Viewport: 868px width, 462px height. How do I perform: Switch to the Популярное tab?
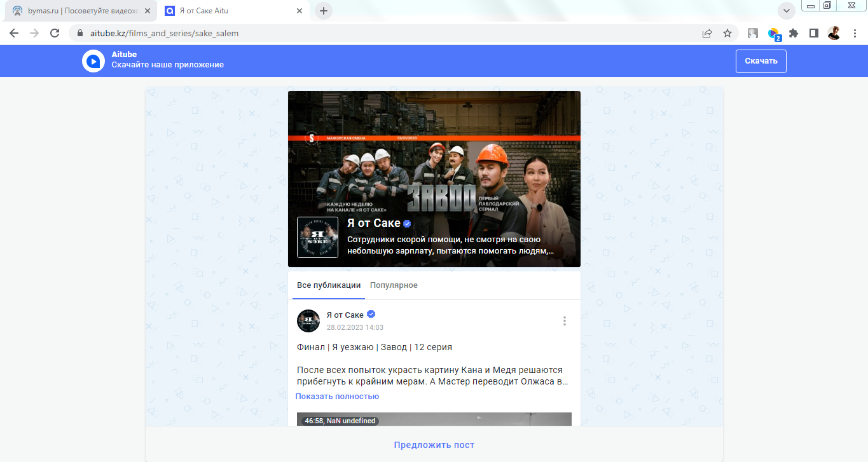(394, 285)
